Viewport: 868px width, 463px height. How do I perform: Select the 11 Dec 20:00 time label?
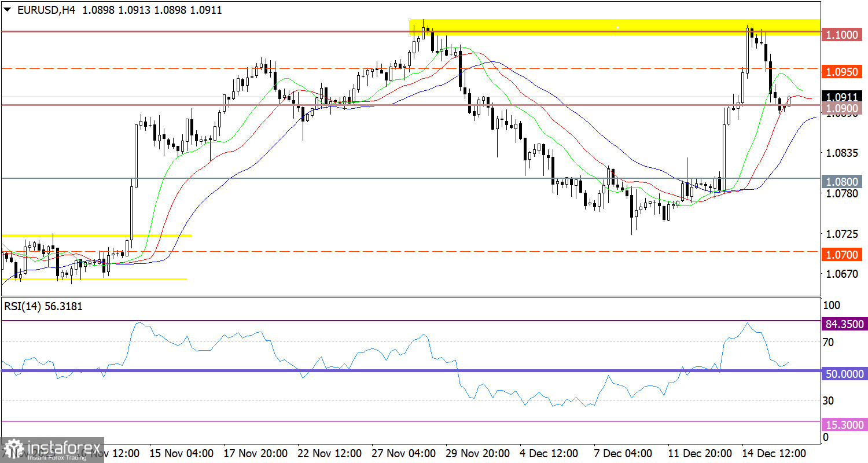[699, 453]
